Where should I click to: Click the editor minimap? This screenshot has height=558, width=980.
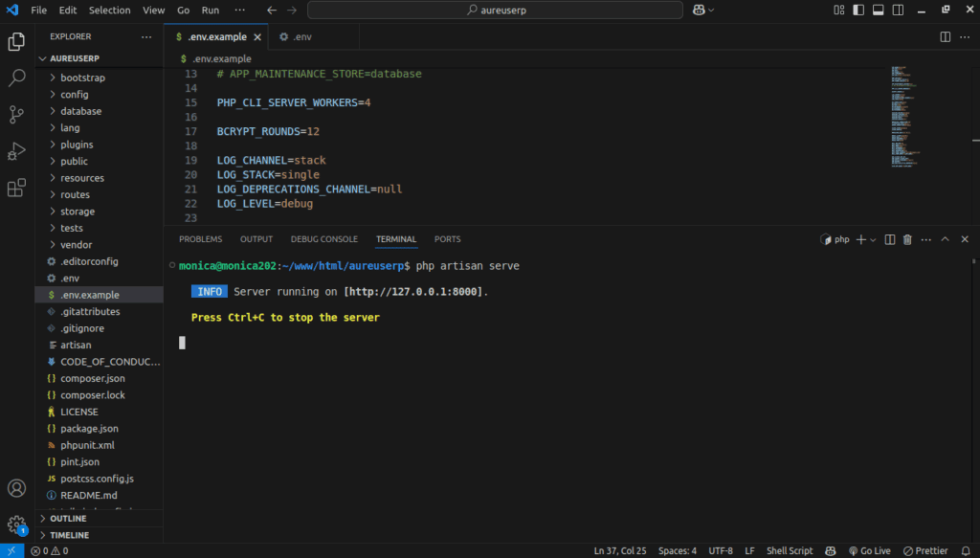[905, 116]
